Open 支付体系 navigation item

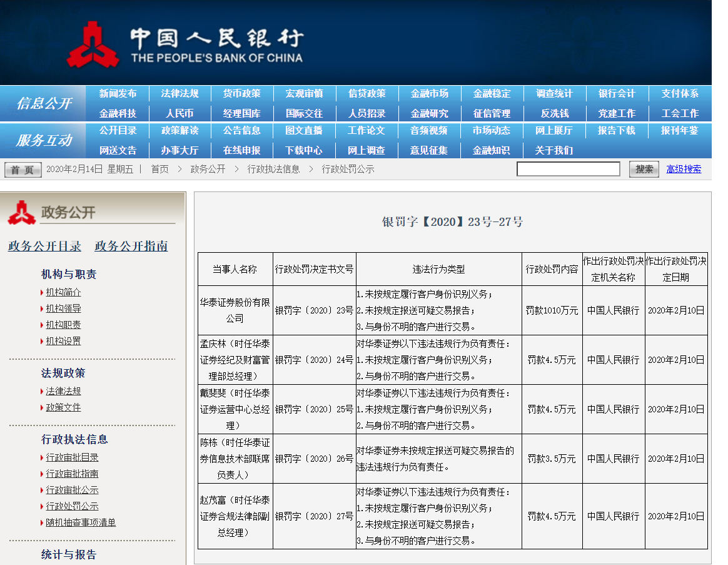680,93
